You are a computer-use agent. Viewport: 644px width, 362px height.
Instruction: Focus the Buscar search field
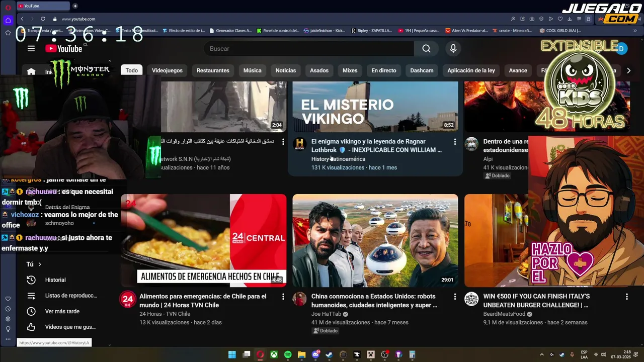point(308,48)
